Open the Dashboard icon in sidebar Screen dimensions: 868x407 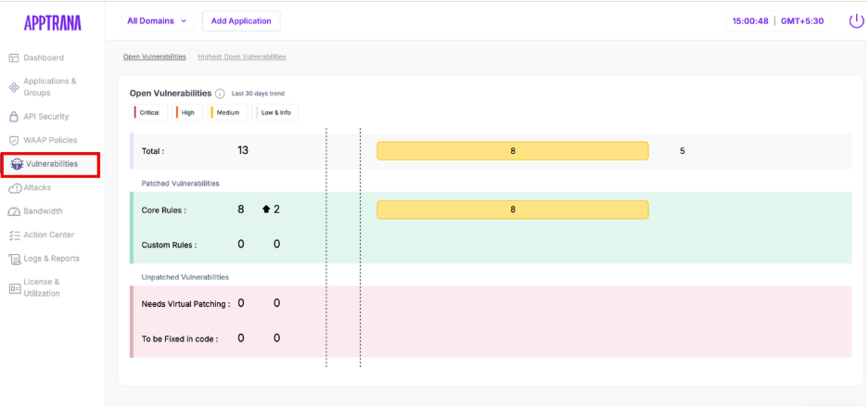(14, 57)
